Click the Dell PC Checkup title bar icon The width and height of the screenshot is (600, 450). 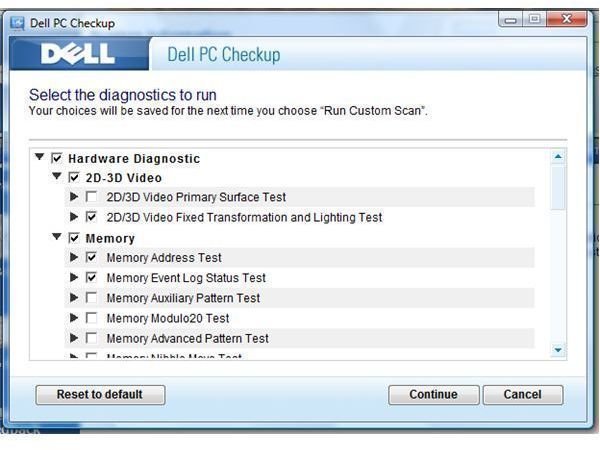coord(17,22)
